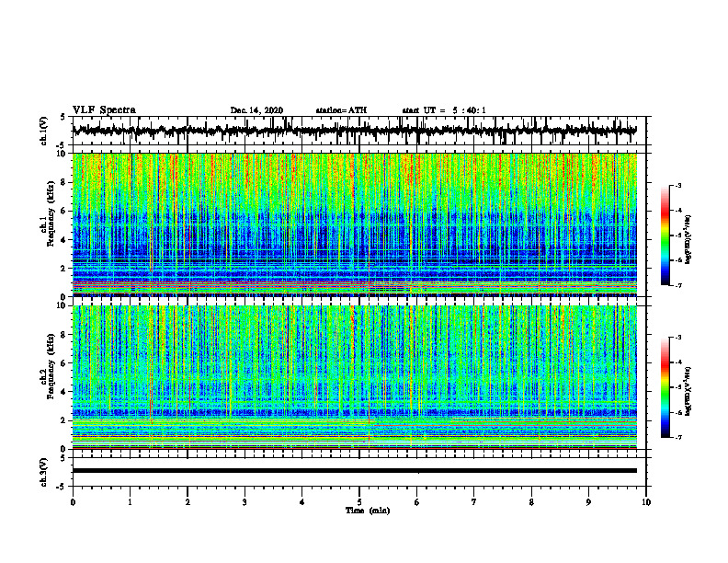The width and height of the screenshot is (728, 563).
Task: Click time axis tick label '7'
Action: point(474,502)
